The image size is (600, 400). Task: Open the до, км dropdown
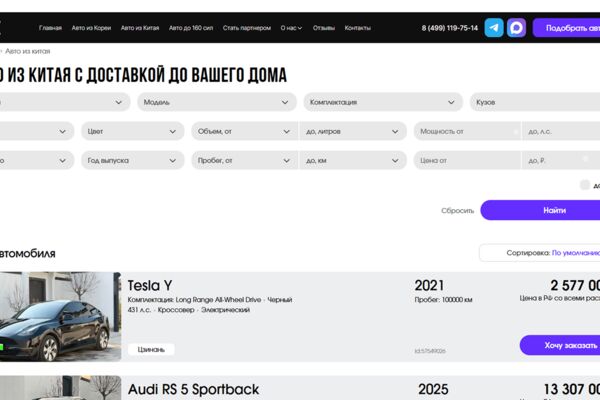pyautogui.click(x=353, y=160)
